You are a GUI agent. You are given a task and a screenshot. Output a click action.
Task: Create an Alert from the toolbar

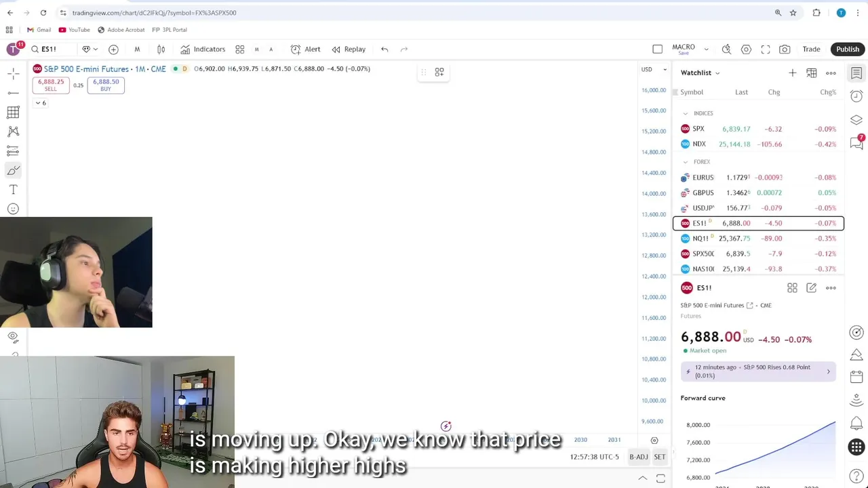click(305, 49)
